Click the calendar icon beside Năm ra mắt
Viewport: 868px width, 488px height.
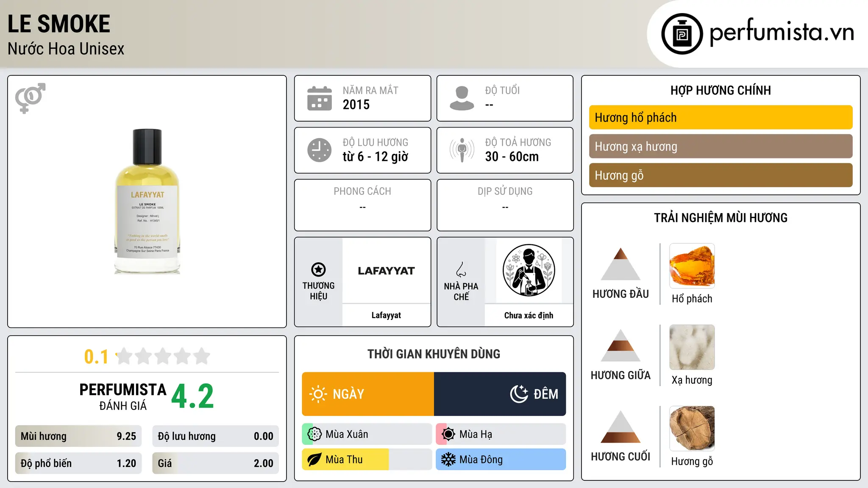coord(320,98)
